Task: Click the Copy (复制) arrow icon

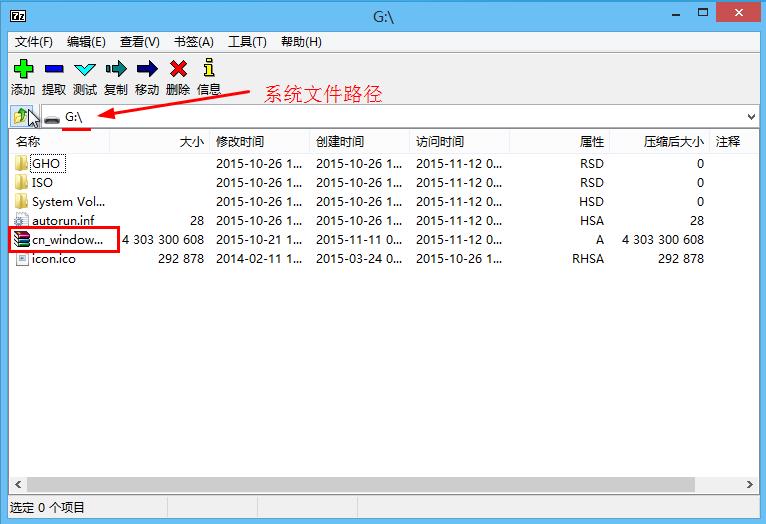Action: pos(116,69)
